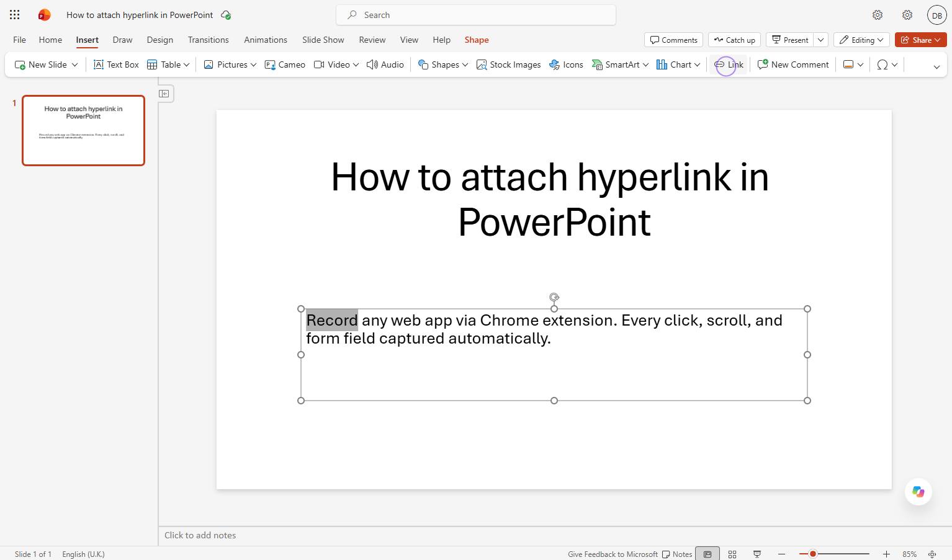Expand the ribbon options chevron
Image resolution: width=952 pixels, height=560 pixels.
(937, 67)
